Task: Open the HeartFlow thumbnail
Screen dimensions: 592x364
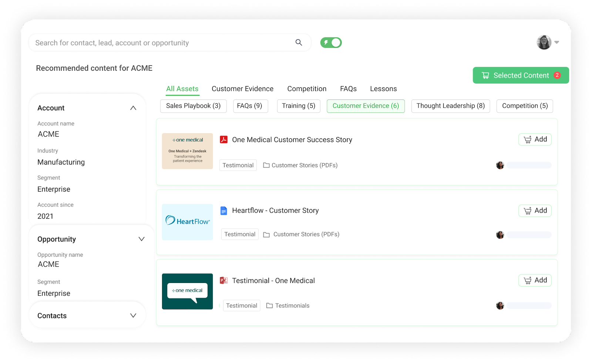Action: (x=187, y=222)
